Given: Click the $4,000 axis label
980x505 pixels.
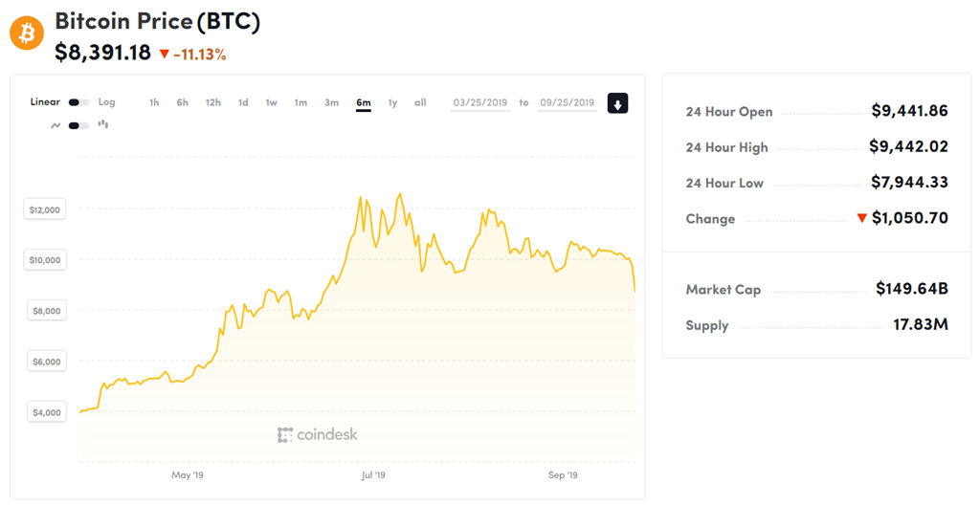Looking at the screenshot, I should click(47, 412).
